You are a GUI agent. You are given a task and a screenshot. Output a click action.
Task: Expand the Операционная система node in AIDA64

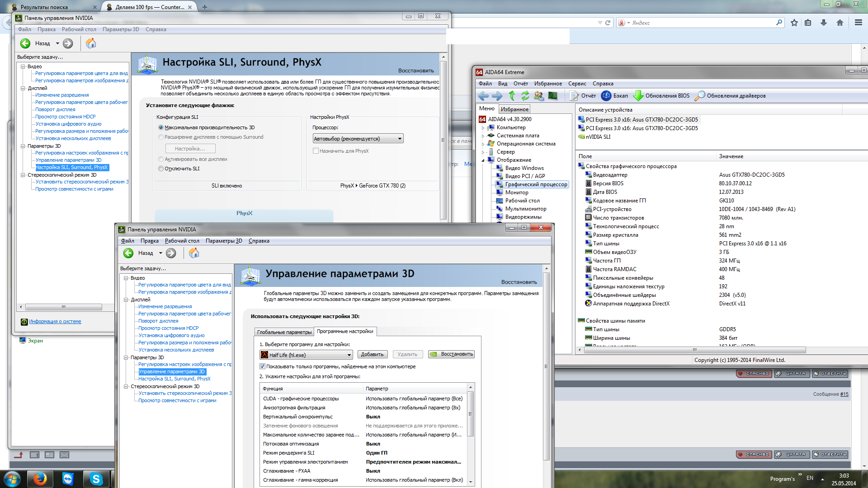[483, 144]
